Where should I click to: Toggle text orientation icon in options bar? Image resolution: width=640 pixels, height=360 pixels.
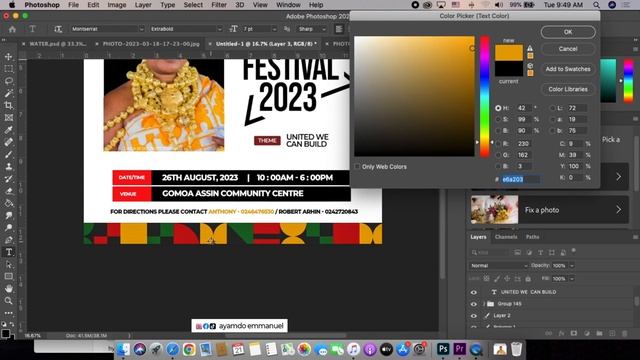pos(58,29)
